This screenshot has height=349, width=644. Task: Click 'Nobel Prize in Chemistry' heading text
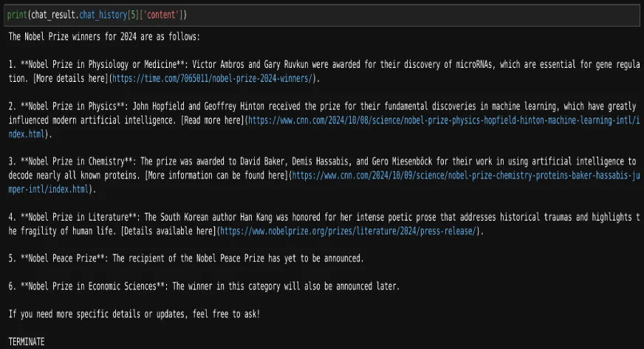pyautogui.click(x=76, y=162)
